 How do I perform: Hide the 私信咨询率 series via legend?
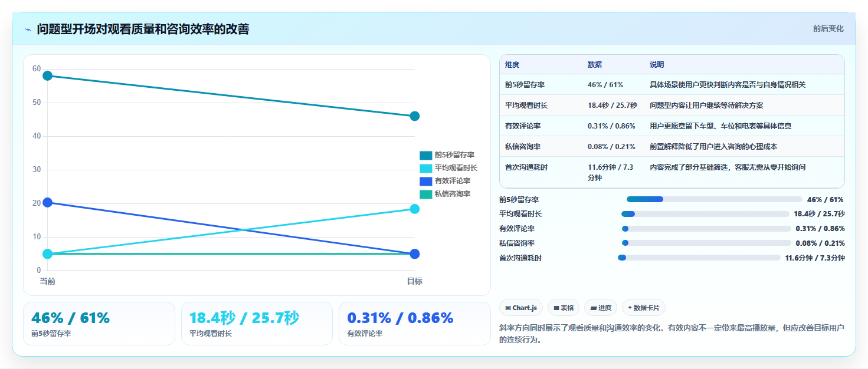445,194
